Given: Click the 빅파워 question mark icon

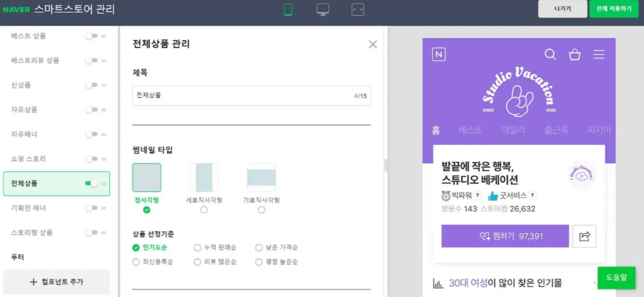Looking at the screenshot, I should click(477, 196).
